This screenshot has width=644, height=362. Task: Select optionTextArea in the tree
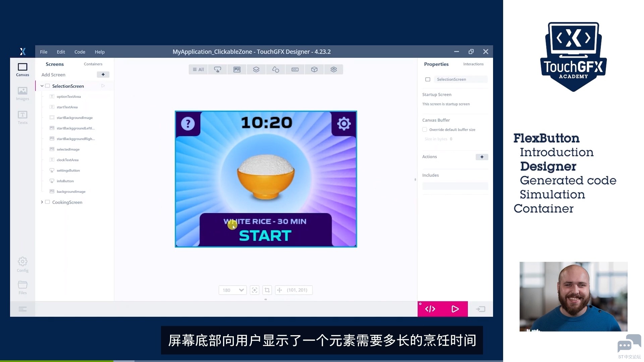click(x=69, y=97)
